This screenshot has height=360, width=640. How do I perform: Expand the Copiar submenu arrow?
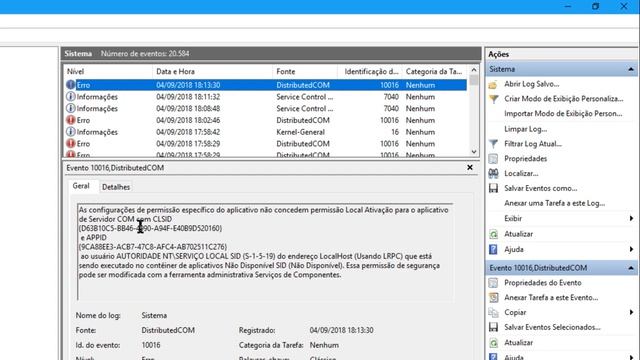click(x=631, y=312)
